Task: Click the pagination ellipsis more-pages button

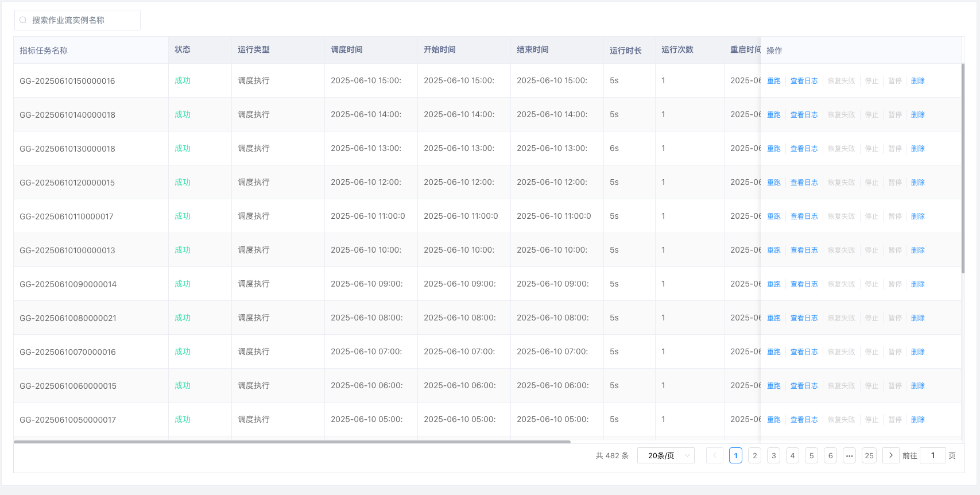Action: (x=849, y=455)
